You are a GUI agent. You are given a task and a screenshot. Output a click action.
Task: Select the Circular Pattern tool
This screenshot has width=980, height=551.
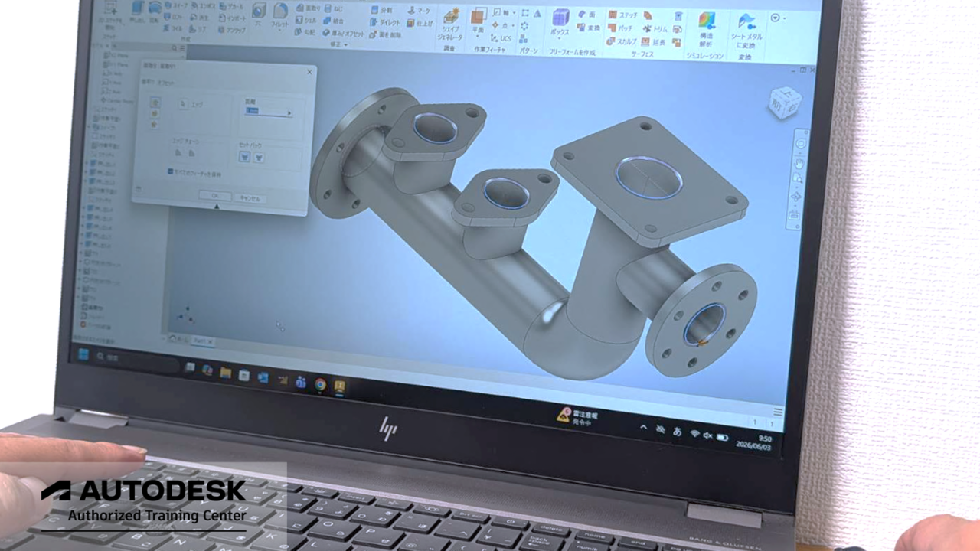point(524,26)
